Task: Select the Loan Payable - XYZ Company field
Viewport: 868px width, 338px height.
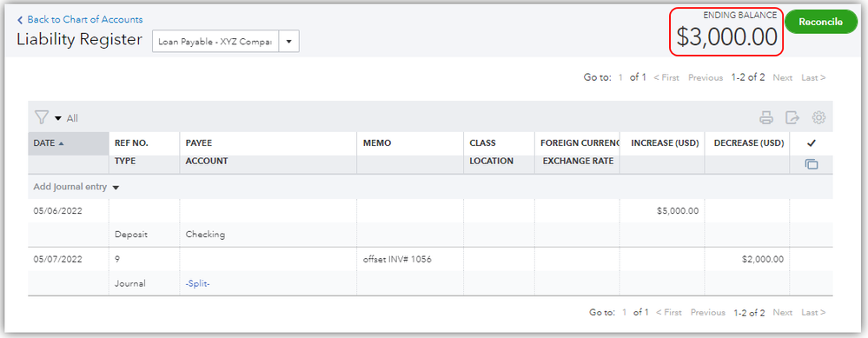Action: click(x=215, y=42)
